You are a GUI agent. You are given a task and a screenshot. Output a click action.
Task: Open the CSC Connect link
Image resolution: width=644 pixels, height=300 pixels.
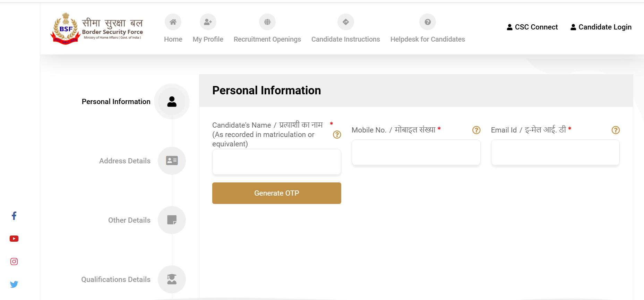tap(532, 27)
